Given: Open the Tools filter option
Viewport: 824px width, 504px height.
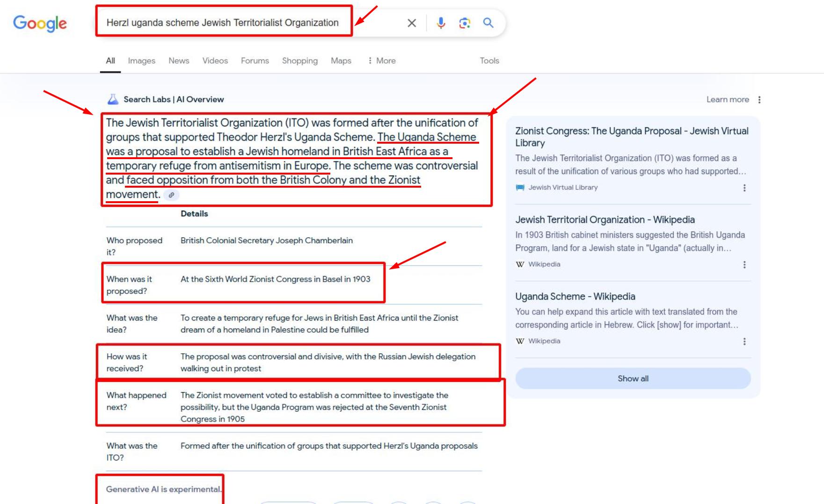Looking at the screenshot, I should point(489,61).
